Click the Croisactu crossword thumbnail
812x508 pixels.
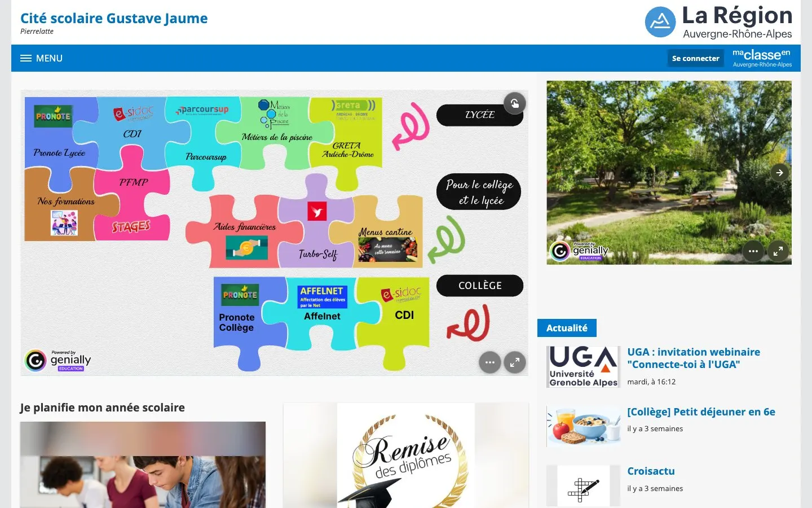coord(583,486)
